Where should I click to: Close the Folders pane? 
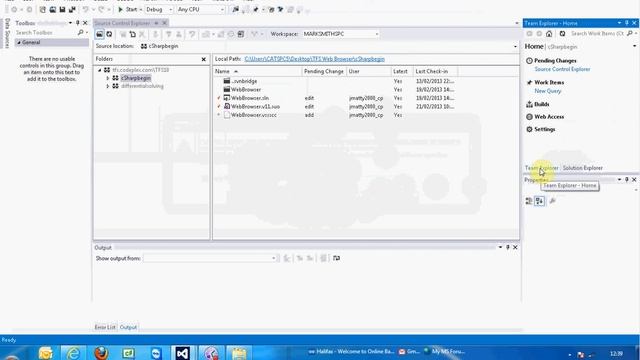point(204,60)
